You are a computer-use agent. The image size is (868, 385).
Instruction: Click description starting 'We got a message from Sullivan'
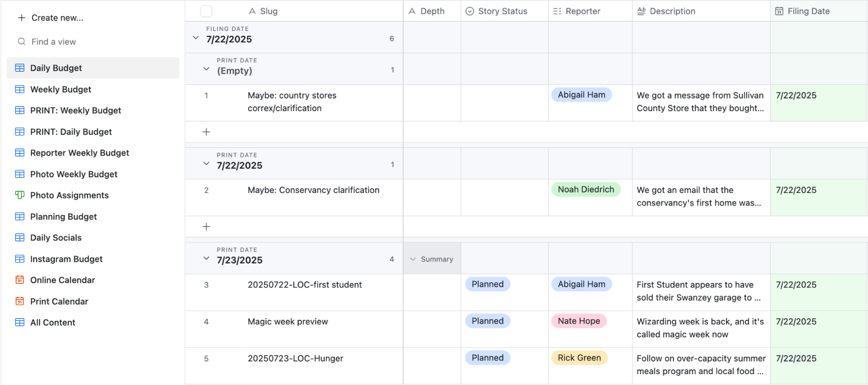click(x=701, y=103)
